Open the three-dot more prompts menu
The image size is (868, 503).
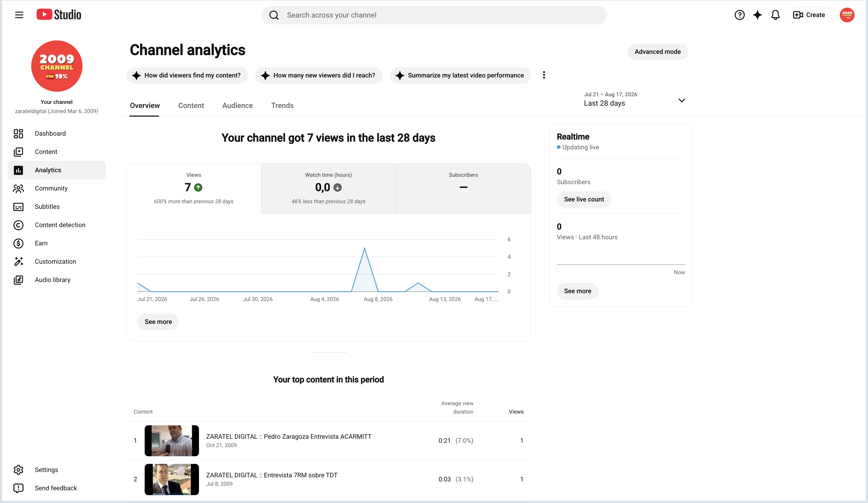[x=544, y=75]
